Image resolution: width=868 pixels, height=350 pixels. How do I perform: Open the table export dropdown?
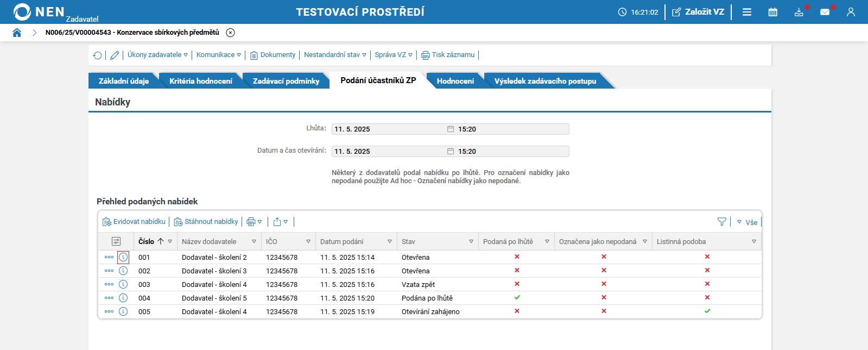(281, 222)
